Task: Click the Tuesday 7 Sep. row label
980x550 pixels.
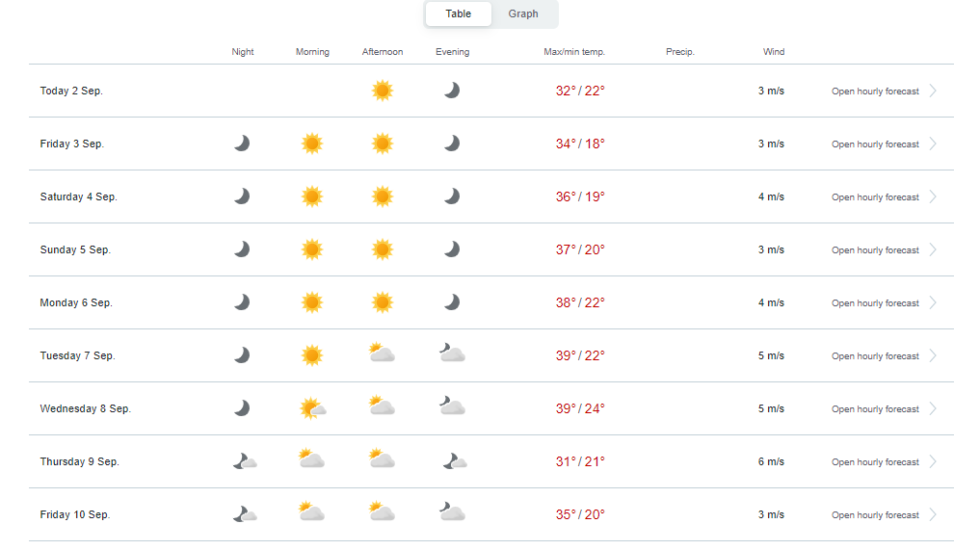Action: 77,355
